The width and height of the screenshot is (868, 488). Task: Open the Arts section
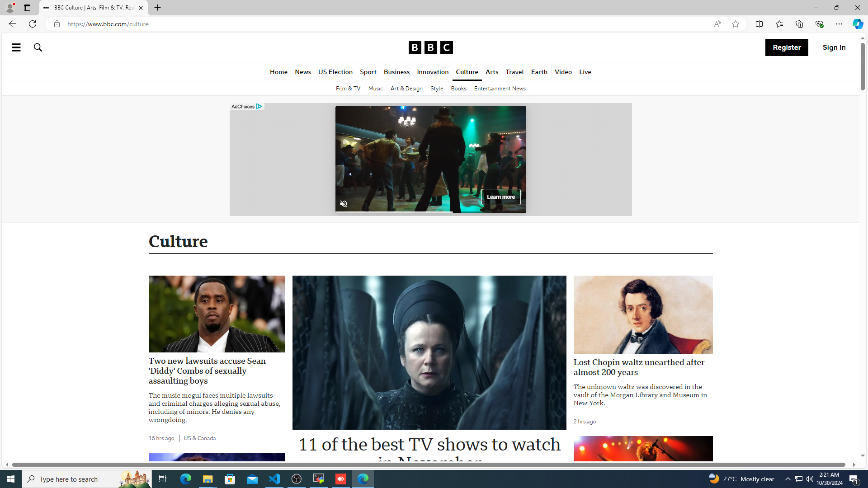pos(492,72)
